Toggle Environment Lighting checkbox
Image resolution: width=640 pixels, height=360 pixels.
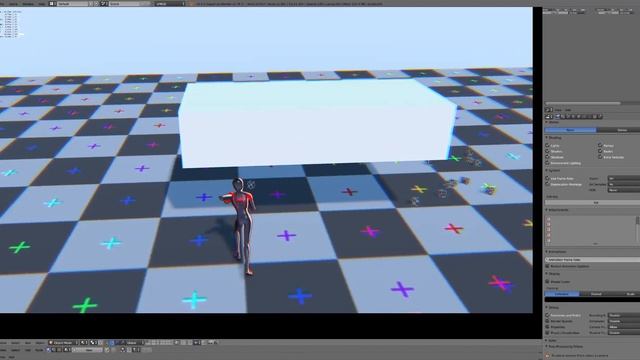pos(547,163)
